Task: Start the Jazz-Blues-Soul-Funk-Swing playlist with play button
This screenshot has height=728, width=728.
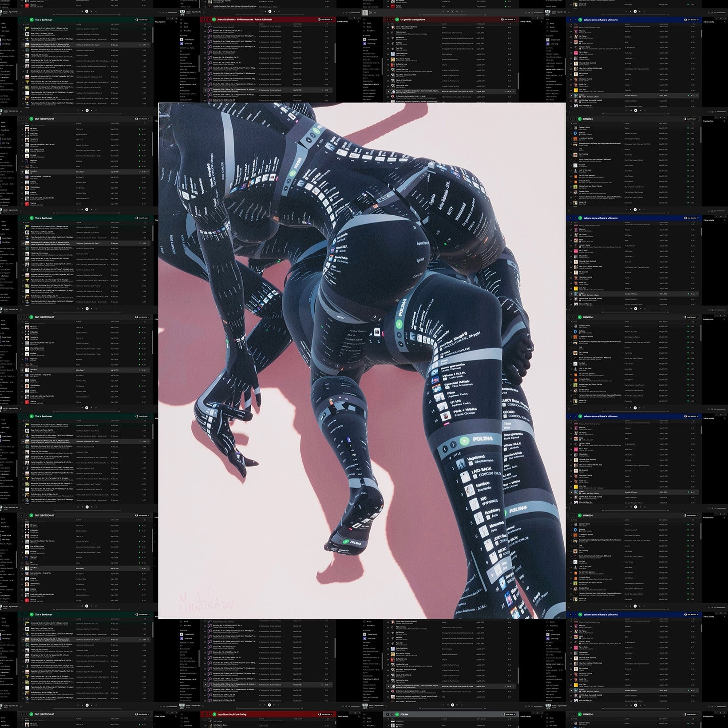Action: (x=214, y=714)
